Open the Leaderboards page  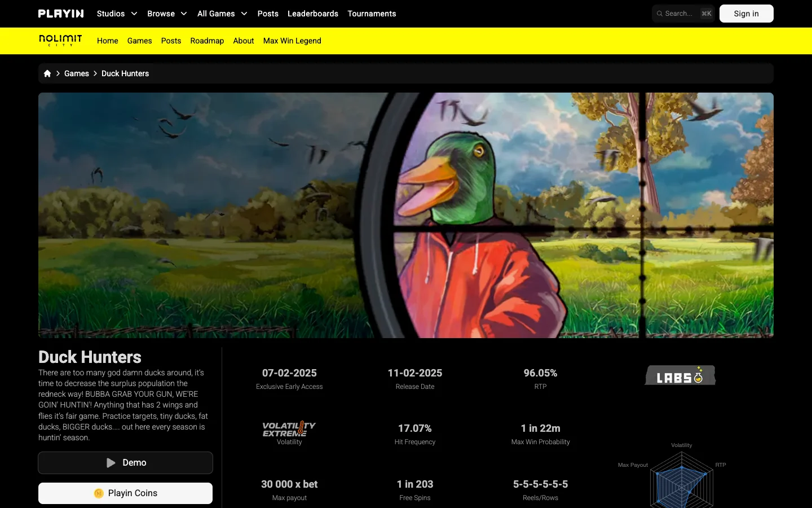pos(313,14)
